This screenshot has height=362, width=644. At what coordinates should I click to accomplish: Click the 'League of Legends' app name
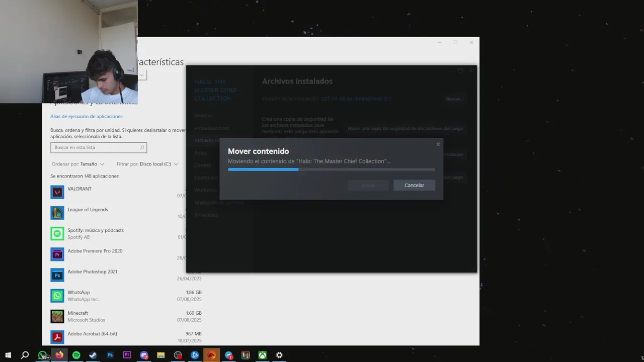88,210
